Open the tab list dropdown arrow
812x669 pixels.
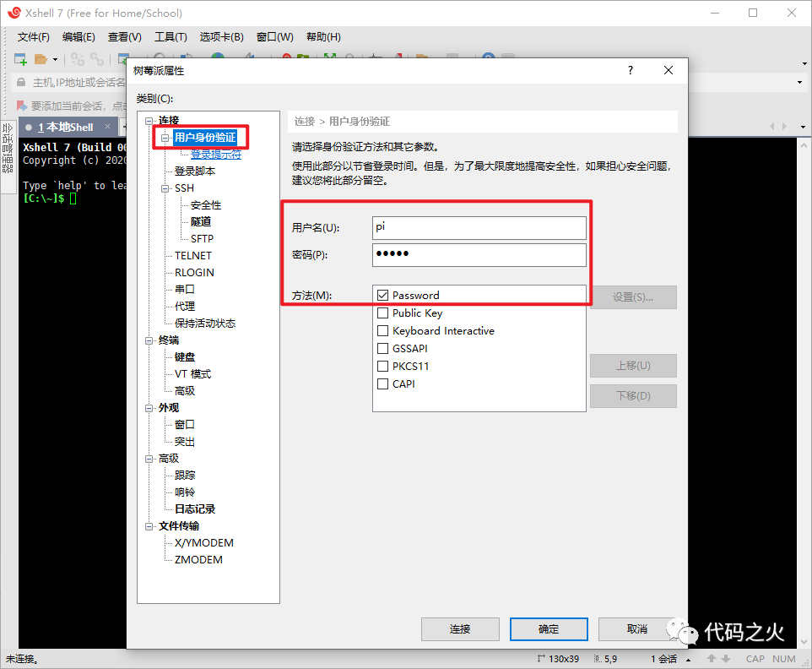pyautogui.click(x=803, y=127)
